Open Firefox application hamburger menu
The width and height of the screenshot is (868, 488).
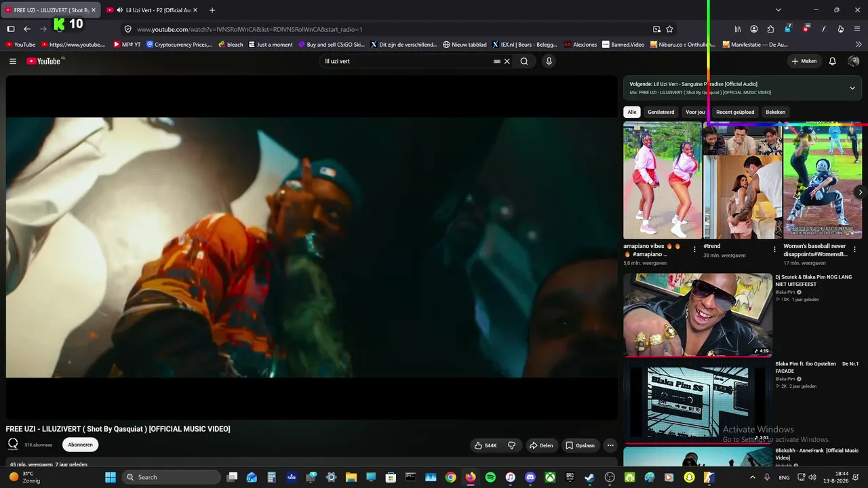(x=857, y=29)
